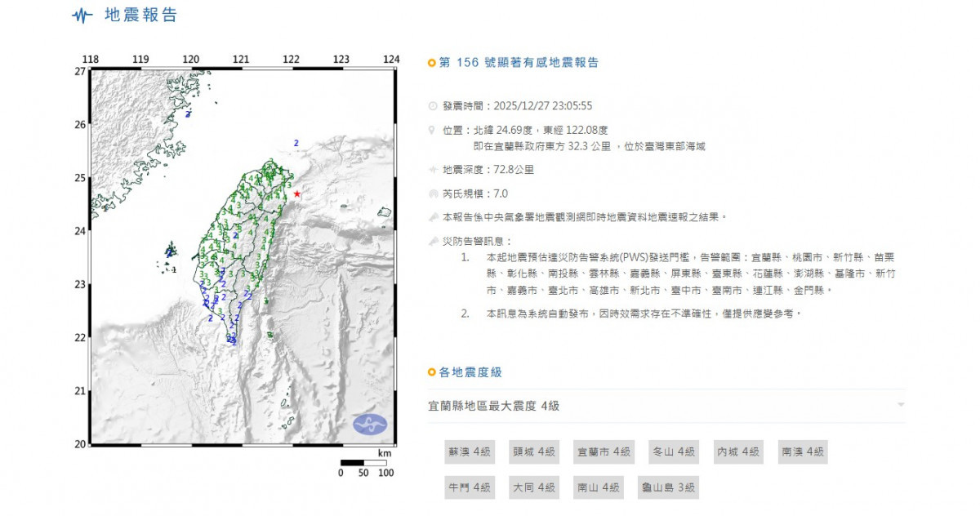Open the earthquake intensity map image
Image resolution: width=980 pixels, height=516 pixels.
click(243, 257)
